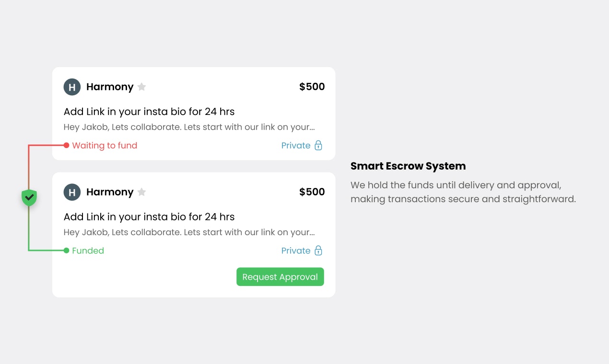The width and height of the screenshot is (609, 364).
Task: Toggle the favorite star in the bottom card
Action: [x=141, y=192]
